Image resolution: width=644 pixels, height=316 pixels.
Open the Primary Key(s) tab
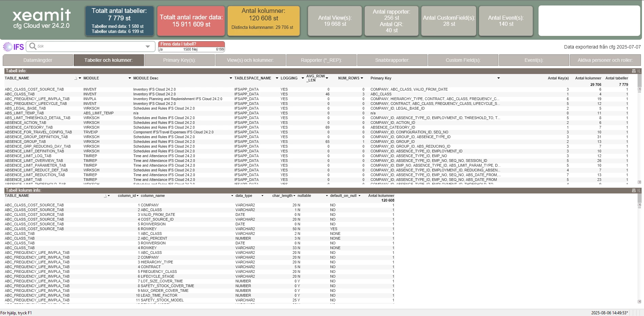click(179, 60)
